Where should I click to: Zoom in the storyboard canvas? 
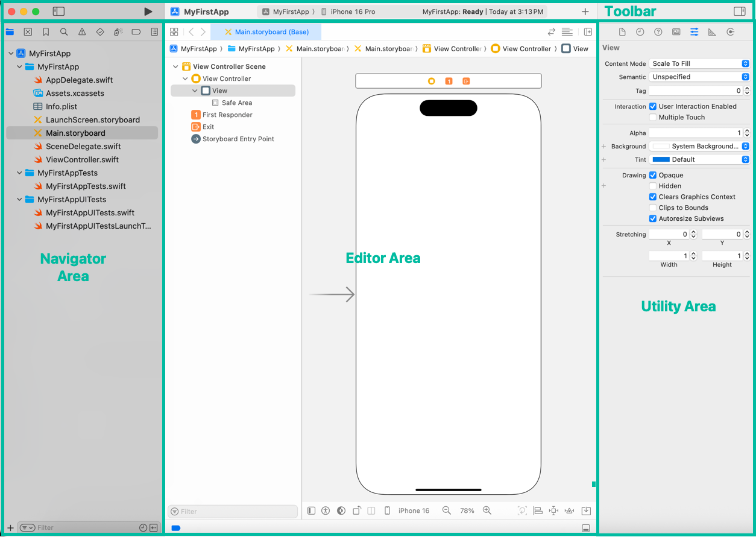(487, 510)
